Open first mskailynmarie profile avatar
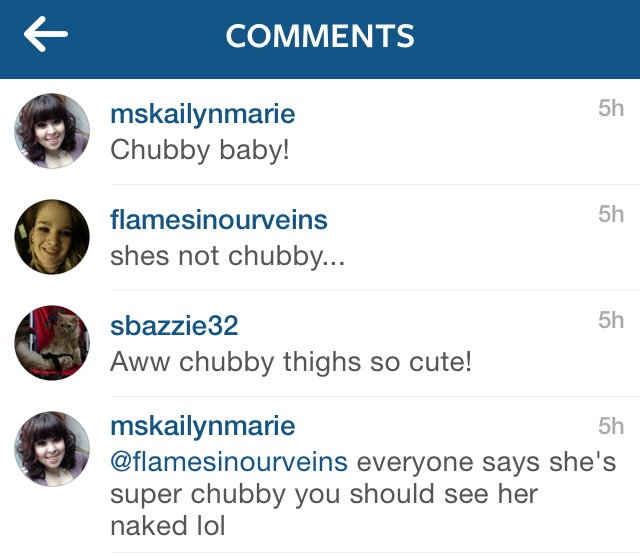This screenshot has height=556, width=640. coord(52,131)
